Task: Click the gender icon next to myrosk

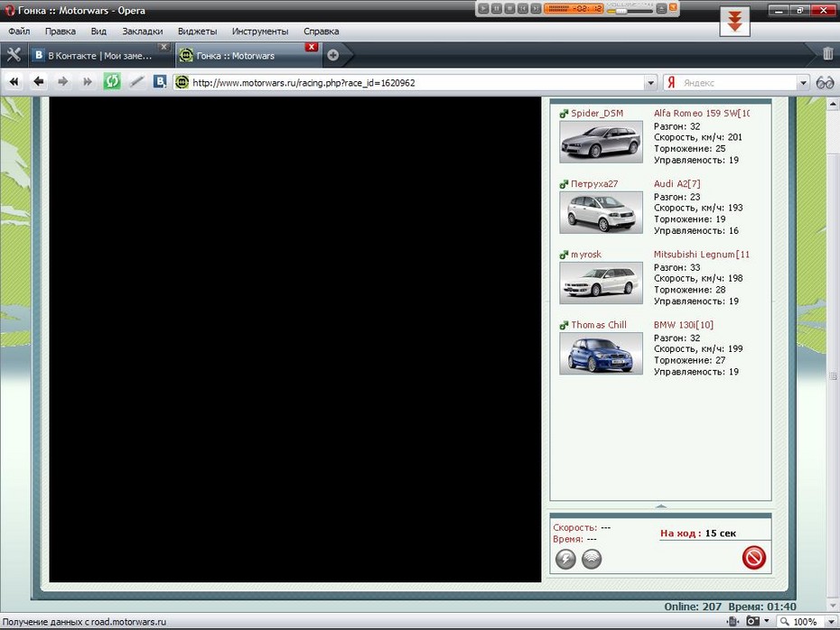Action: (x=564, y=255)
